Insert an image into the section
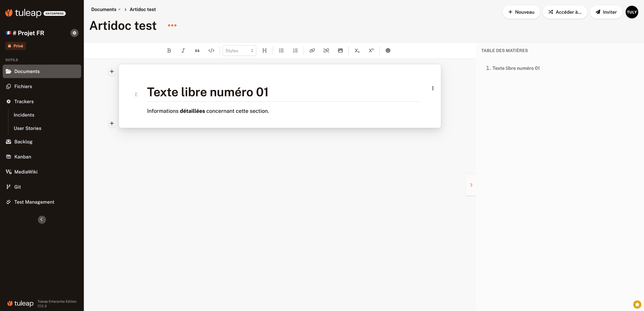 click(340, 50)
